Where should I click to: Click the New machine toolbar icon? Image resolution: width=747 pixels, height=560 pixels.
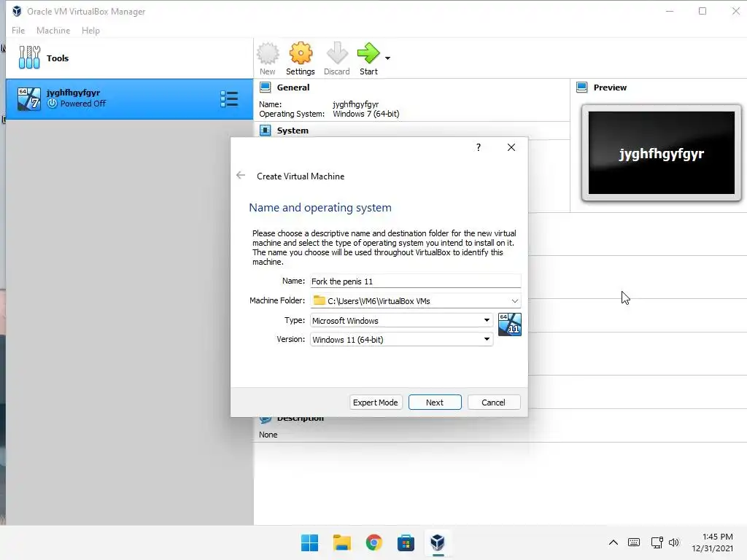click(268, 58)
